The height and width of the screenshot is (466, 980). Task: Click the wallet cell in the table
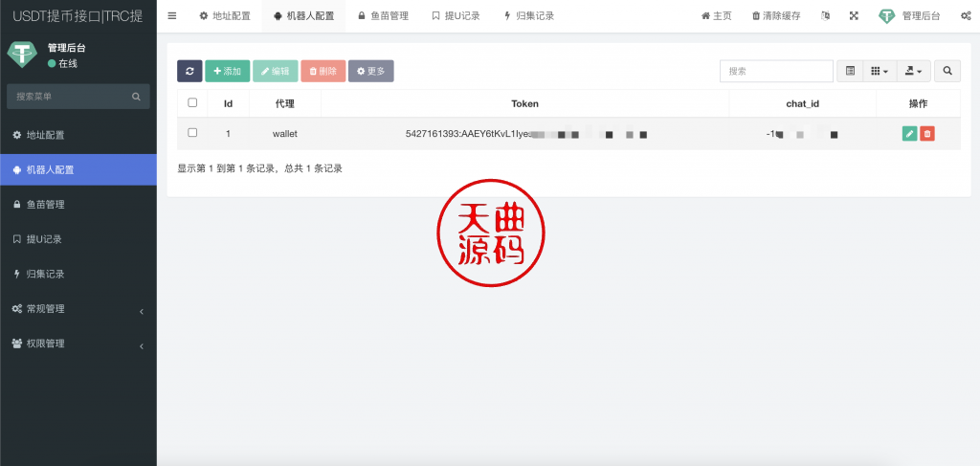pyautogui.click(x=285, y=134)
